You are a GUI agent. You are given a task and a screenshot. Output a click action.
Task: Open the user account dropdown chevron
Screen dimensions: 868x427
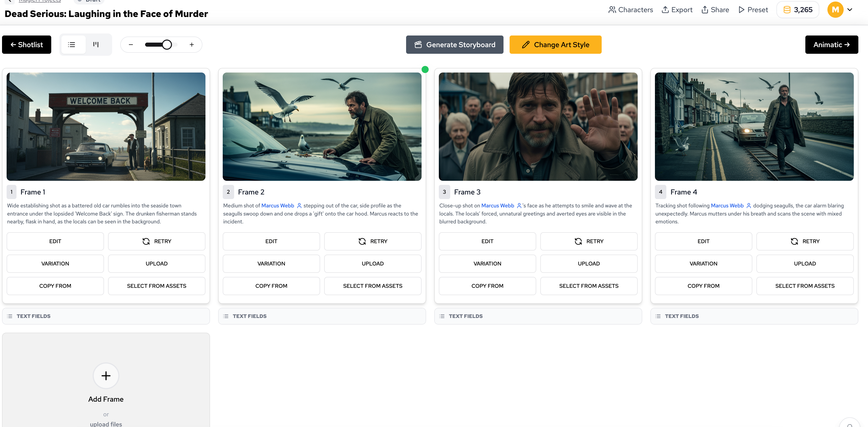(850, 10)
